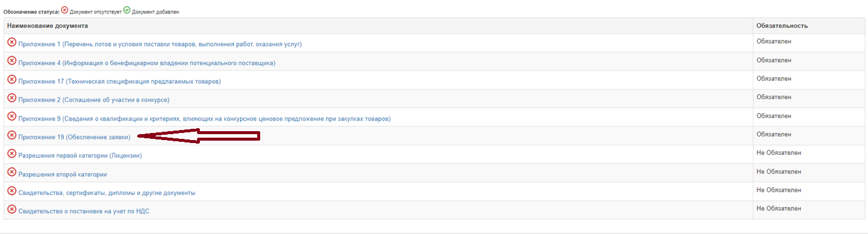Click status icon beside Разрешения первой категории
This screenshot has width=868, height=234.
pyautogui.click(x=12, y=154)
